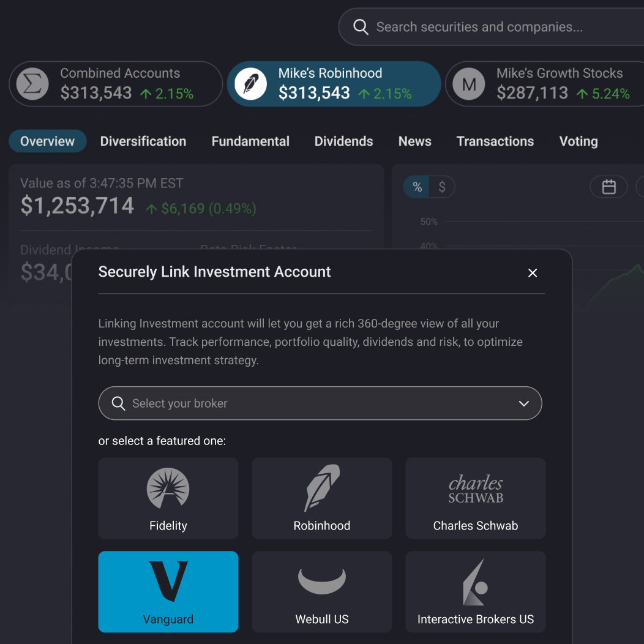This screenshot has width=644, height=644.
Task: Open the calendar date range picker
Action: pyautogui.click(x=608, y=187)
